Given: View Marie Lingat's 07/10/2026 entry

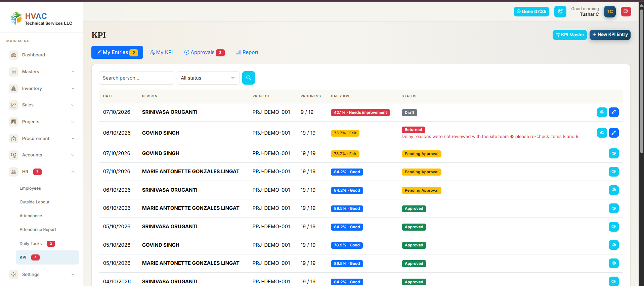Looking at the screenshot, I should click(x=614, y=172).
